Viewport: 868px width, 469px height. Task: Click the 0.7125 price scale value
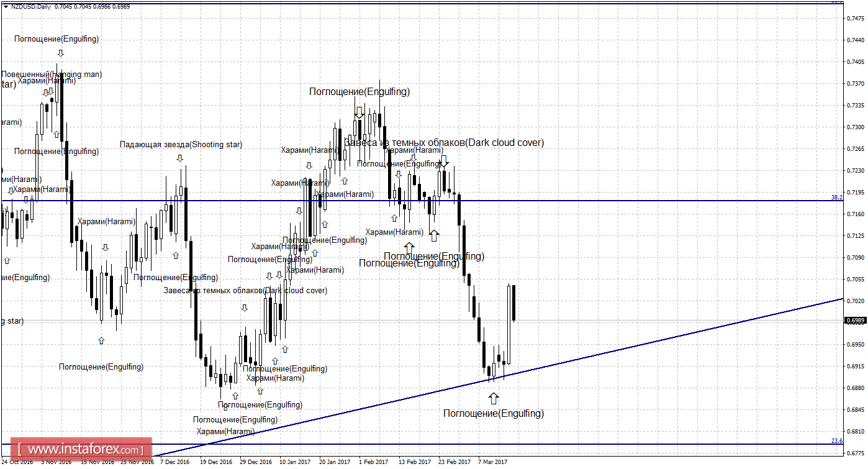[856, 235]
